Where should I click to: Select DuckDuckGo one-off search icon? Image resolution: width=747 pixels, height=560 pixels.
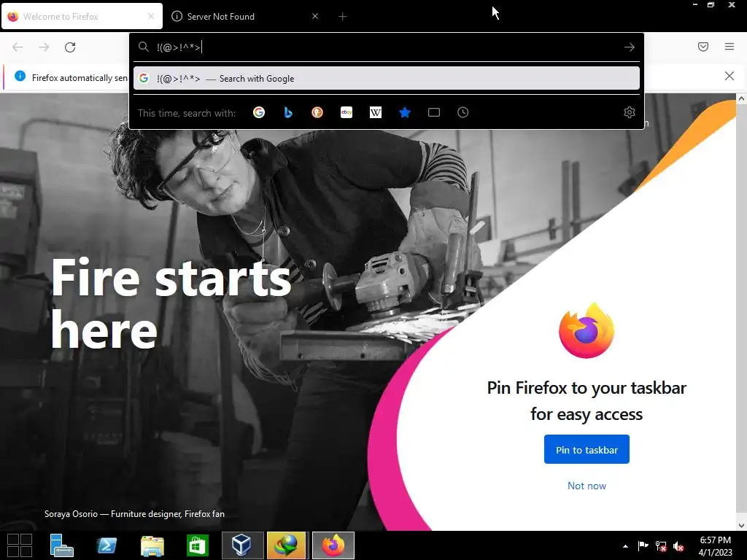[x=317, y=112]
